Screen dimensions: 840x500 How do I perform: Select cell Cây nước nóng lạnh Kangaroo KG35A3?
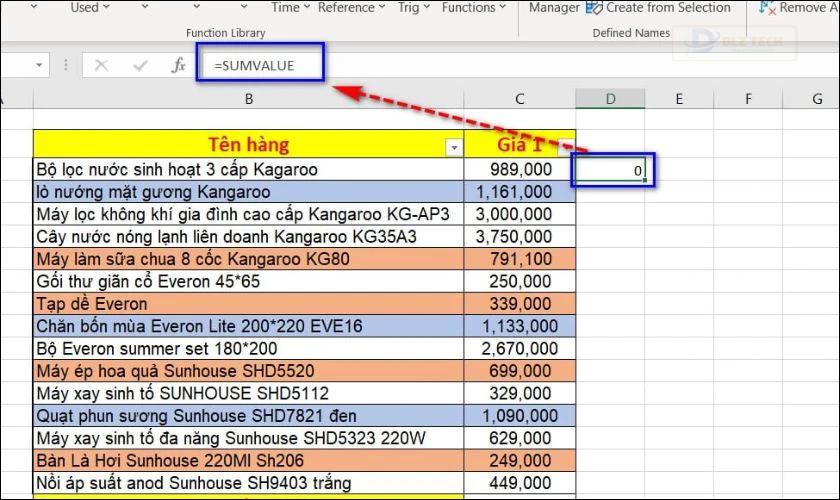(x=249, y=237)
